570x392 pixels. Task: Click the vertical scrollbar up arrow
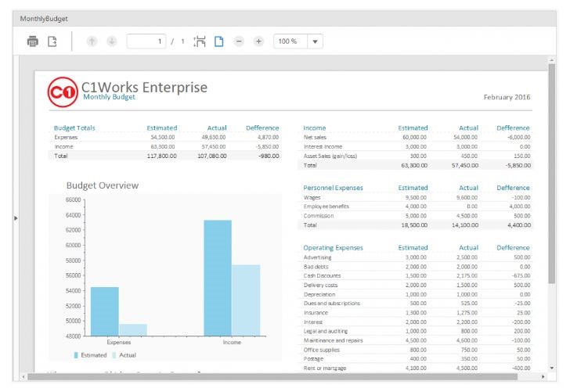click(x=551, y=59)
